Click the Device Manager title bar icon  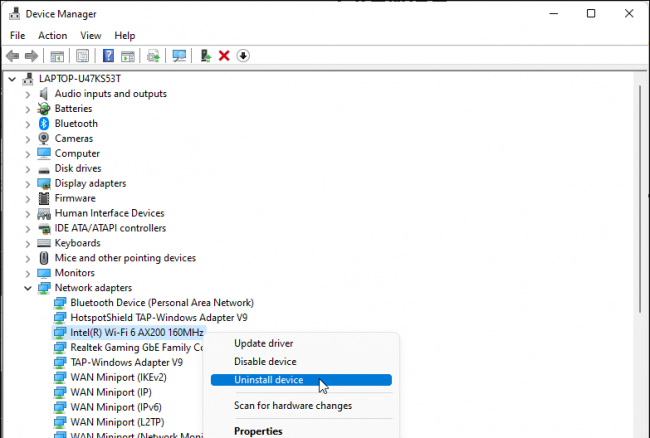[x=15, y=14]
